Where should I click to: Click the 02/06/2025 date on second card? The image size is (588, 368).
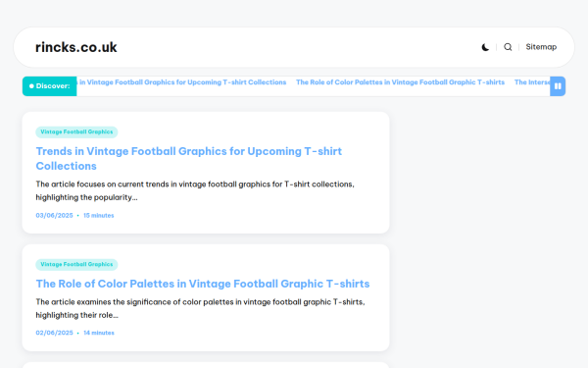coord(54,333)
